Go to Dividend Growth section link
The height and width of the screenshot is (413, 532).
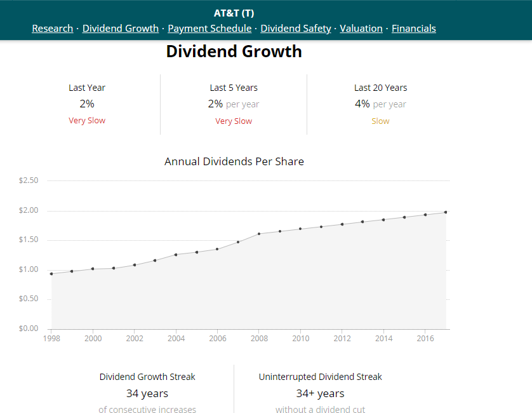point(121,29)
